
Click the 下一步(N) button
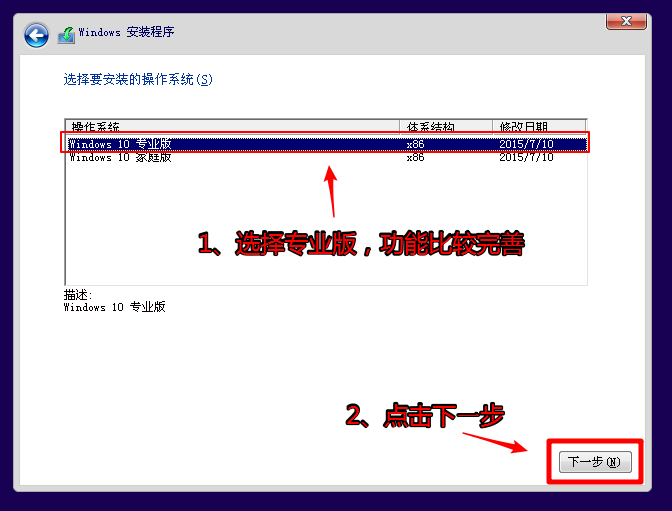click(x=595, y=462)
